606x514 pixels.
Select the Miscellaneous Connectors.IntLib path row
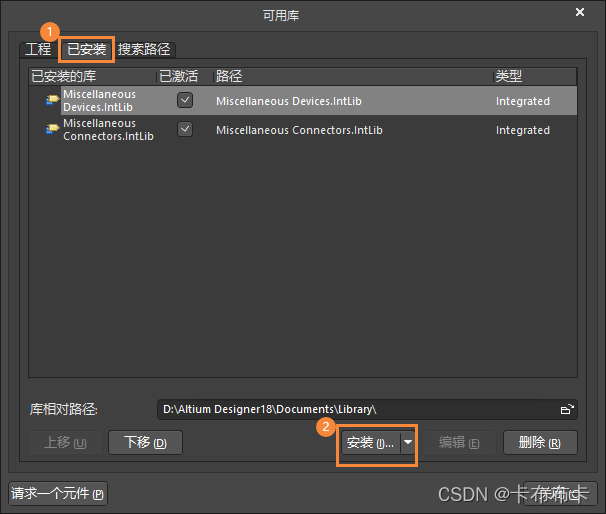tap(299, 130)
